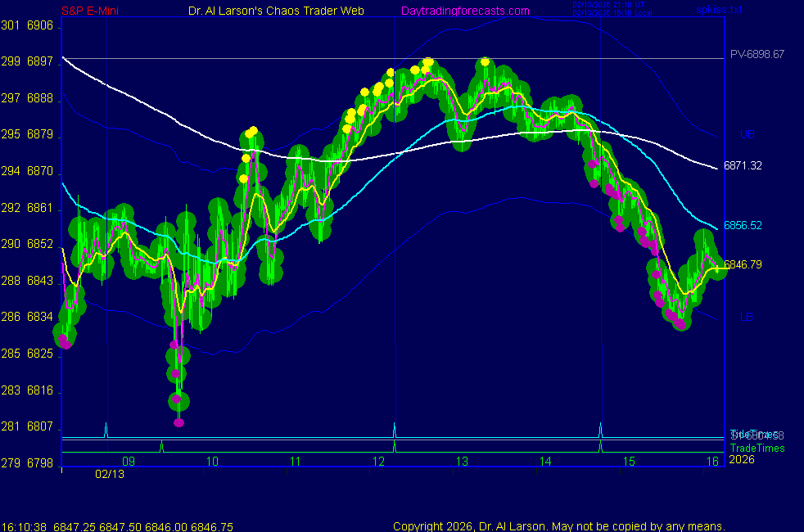Click the 15 hour mark on time axis
Image resolution: width=804 pixels, height=532 pixels.
click(x=629, y=462)
